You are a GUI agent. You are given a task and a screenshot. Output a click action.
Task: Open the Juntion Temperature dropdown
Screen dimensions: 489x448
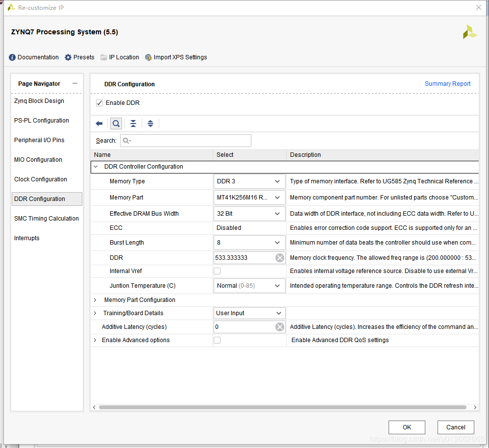(x=249, y=286)
